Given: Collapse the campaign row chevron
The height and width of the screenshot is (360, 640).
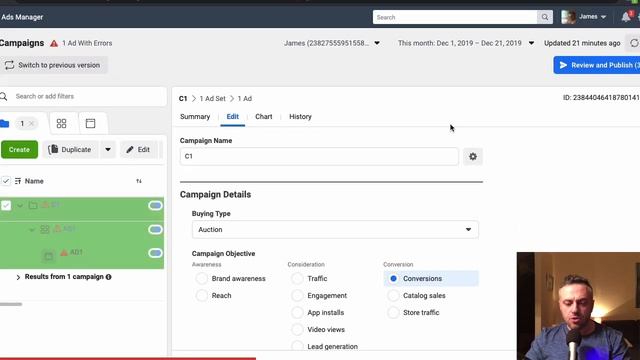Looking at the screenshot, I should coord(20,206).
